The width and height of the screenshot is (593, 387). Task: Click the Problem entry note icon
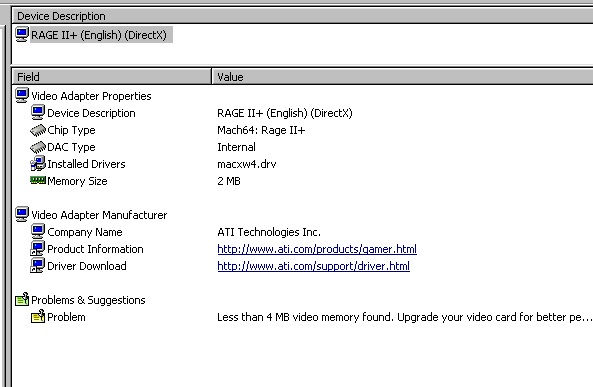[38, 316]
